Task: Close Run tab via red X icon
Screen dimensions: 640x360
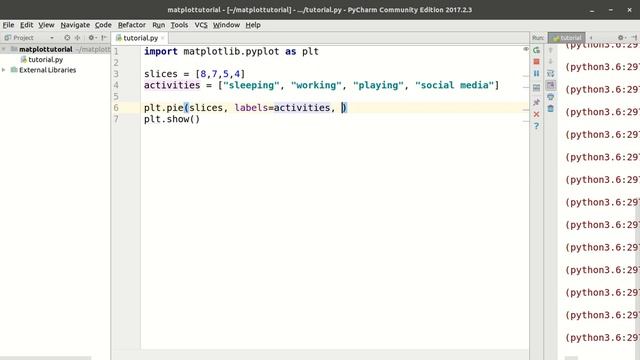Action: point(536,114)
